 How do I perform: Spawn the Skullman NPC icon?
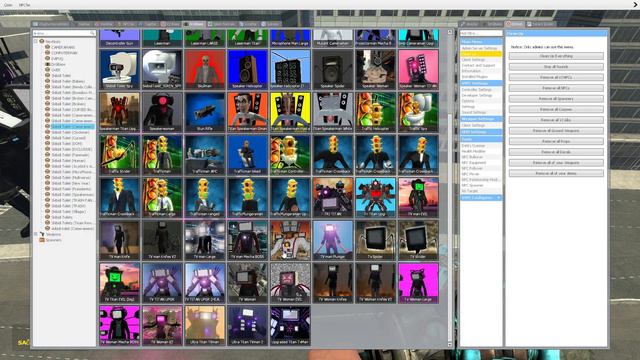[x=205, y=69]
